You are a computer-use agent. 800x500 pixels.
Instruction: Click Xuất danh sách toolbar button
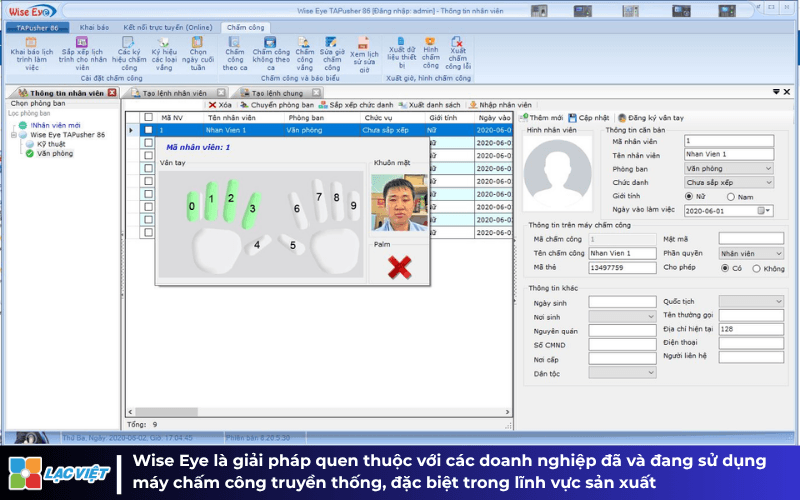pyautogui.click(x=429, y=105)
